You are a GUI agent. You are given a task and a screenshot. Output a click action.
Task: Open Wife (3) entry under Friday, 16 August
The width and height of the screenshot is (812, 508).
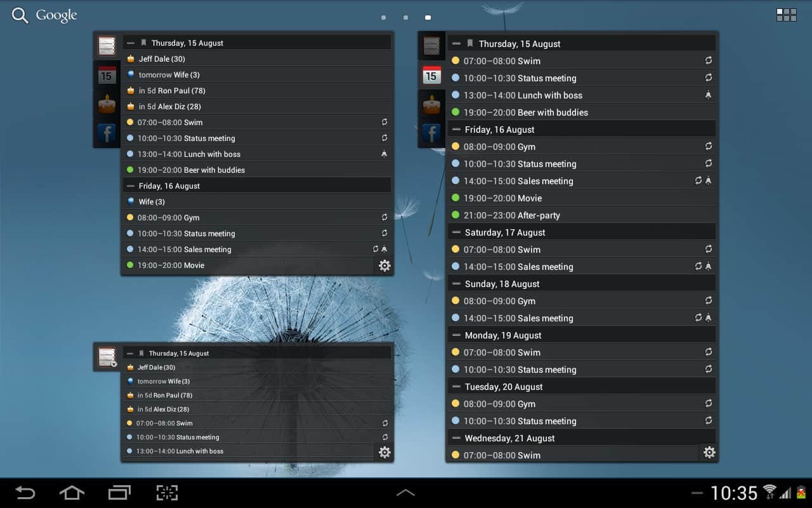(x=152, y=202)
